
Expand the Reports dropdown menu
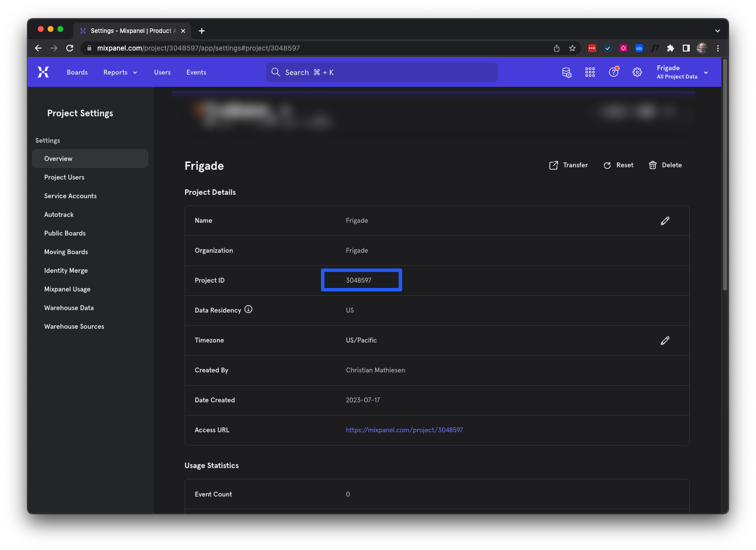(x=120, y=73)
